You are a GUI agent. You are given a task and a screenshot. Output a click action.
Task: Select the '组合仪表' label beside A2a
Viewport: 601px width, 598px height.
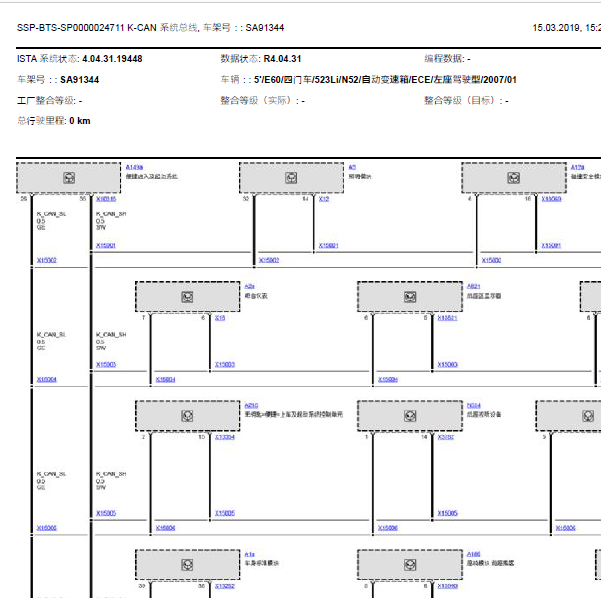(256, 296)
